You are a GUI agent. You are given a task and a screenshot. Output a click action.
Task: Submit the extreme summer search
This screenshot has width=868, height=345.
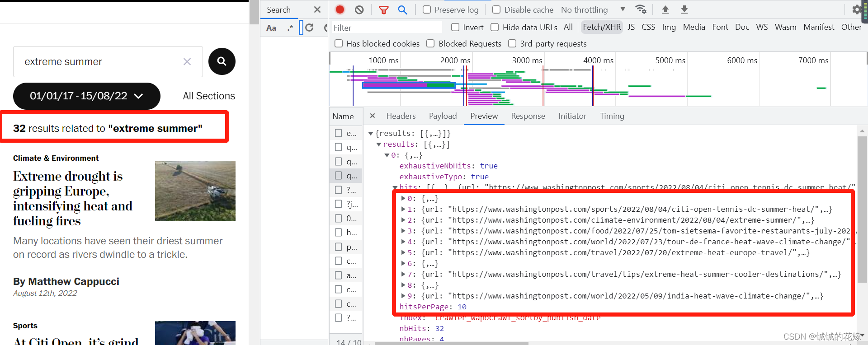click(x=222, y=61)
